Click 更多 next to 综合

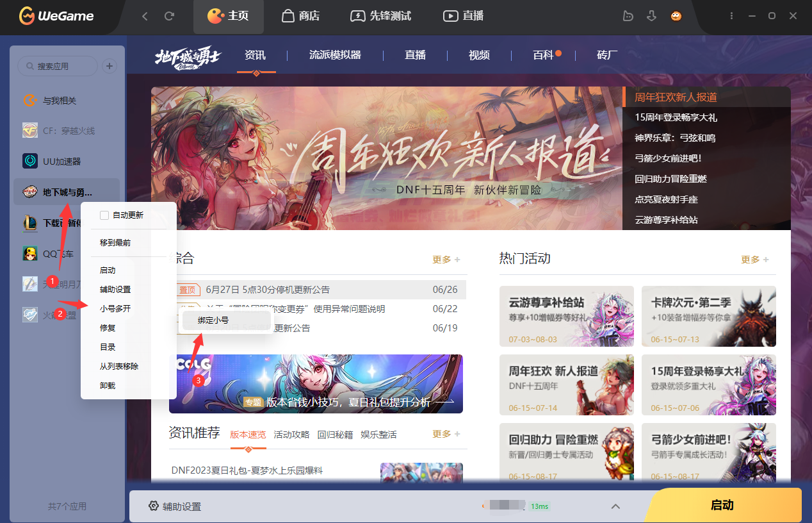click(446, 260)
